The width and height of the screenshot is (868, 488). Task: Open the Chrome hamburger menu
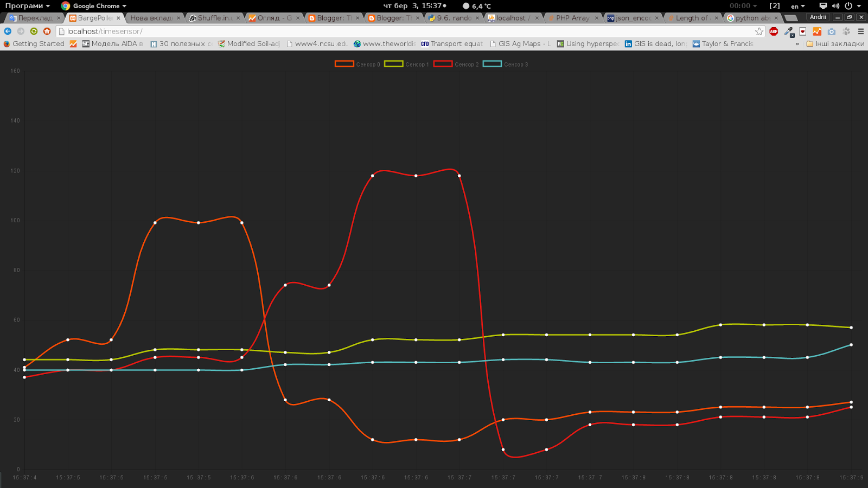(x=861, y=31)
